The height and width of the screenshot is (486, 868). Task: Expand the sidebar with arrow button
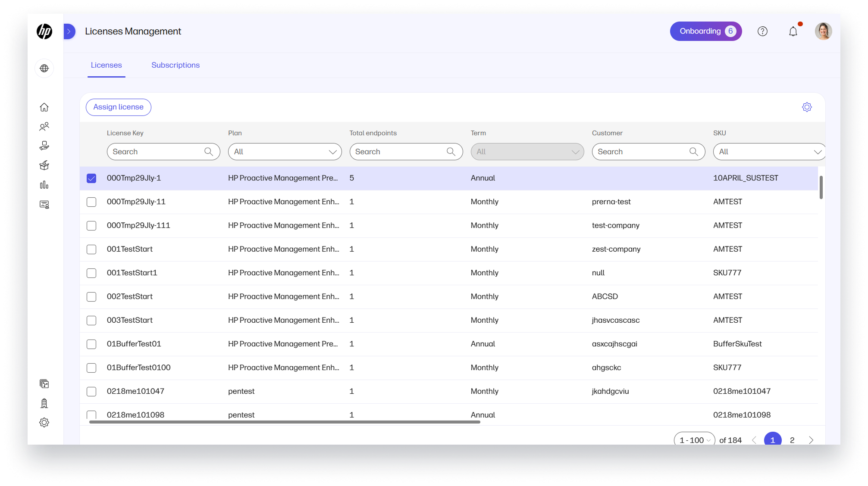(69, 31)
